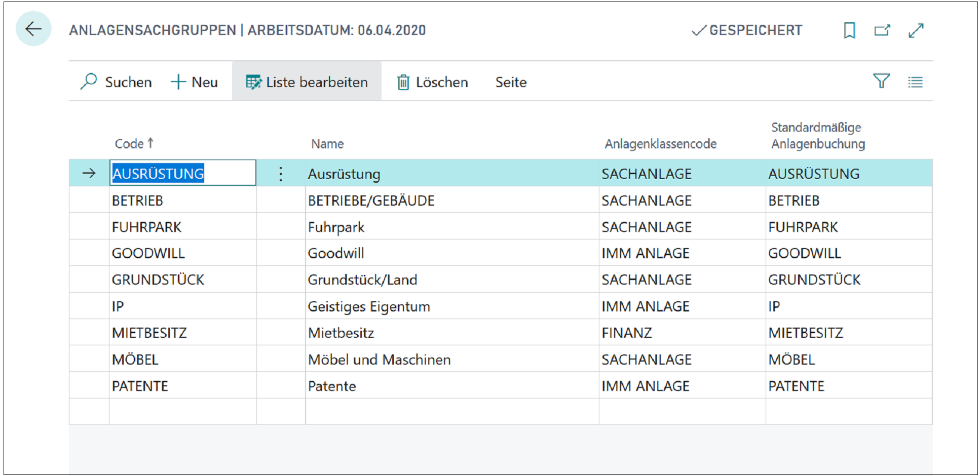Click default posting AUSRÜSTUNG cell
980x476 pixels.
point(849,173)
